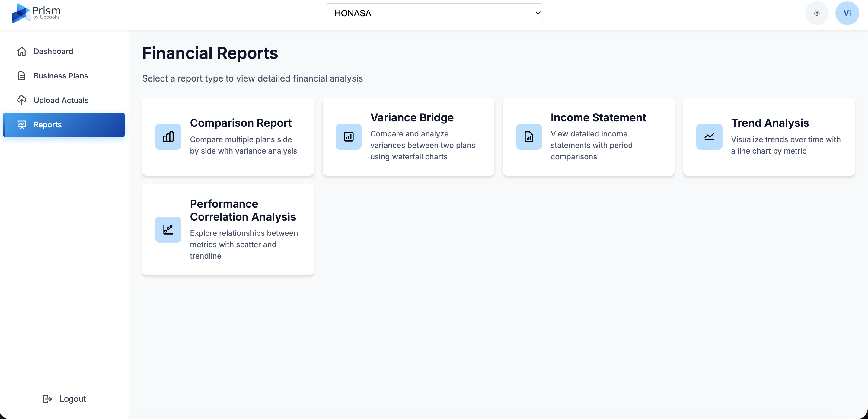
Task: Click the Business Plans document icon
Action: click(x=21, y=75)
